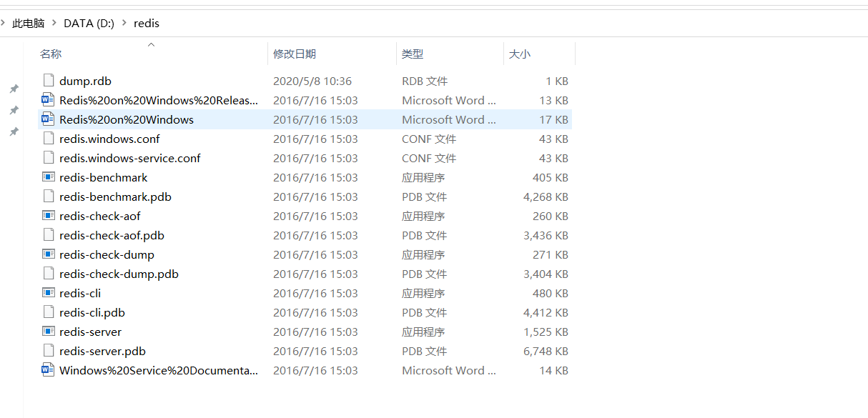Click the Word icon of Redis%20on%20Windows%20Releas...

pos(49,100)
